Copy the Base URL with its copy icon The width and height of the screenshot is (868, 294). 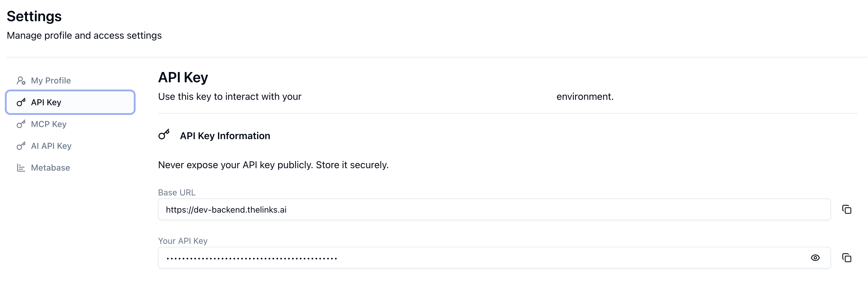click(x=847, y=210)
